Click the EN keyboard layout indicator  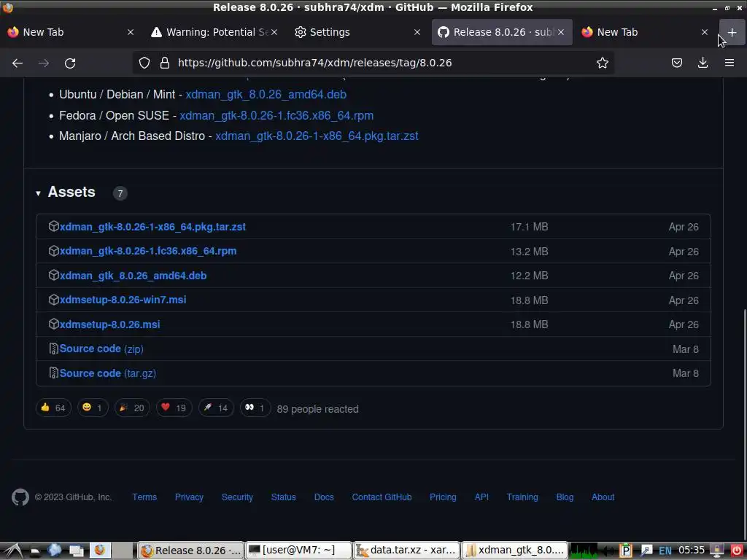(665, 551)
